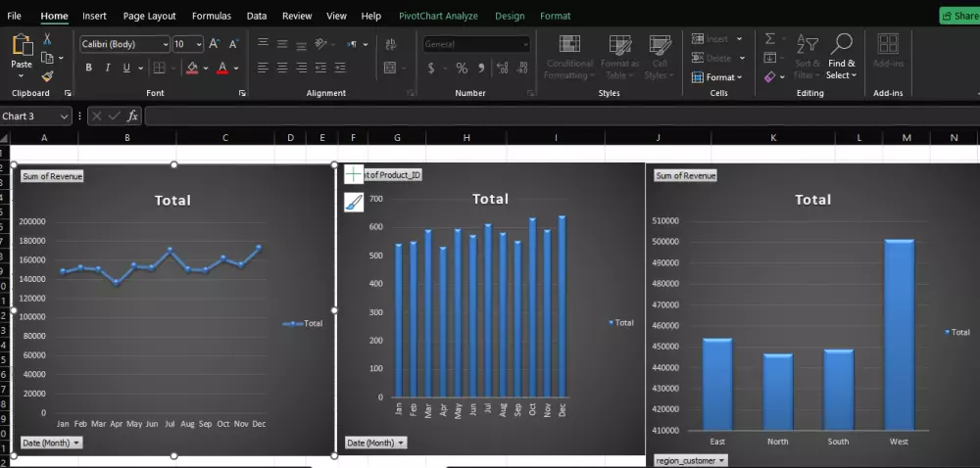Image resolution: width=980 pixels, height=468 pixels.
Task: Toggle bold formatting
Action: [x=89, y=68]
